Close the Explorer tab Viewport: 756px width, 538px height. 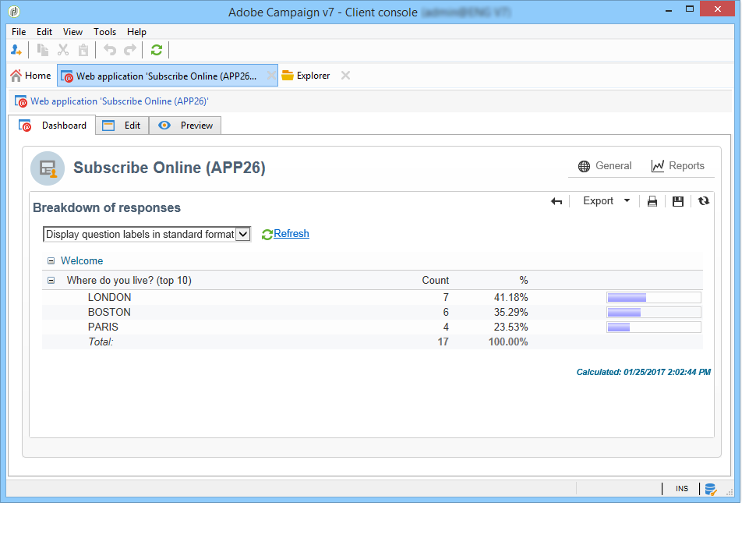point(345,76)
